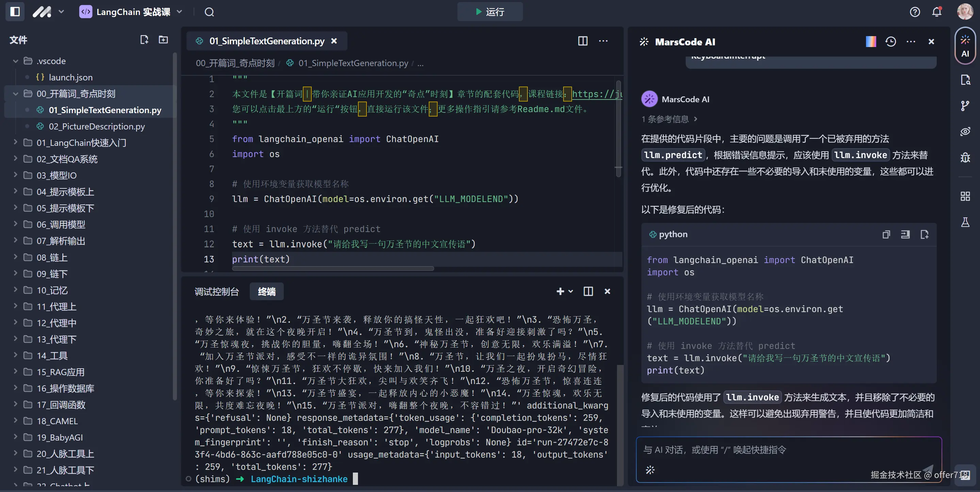This screenshot has width=980, height=492.
Task: Switch to the 调试控制台 tab
Action: [216, 292]
